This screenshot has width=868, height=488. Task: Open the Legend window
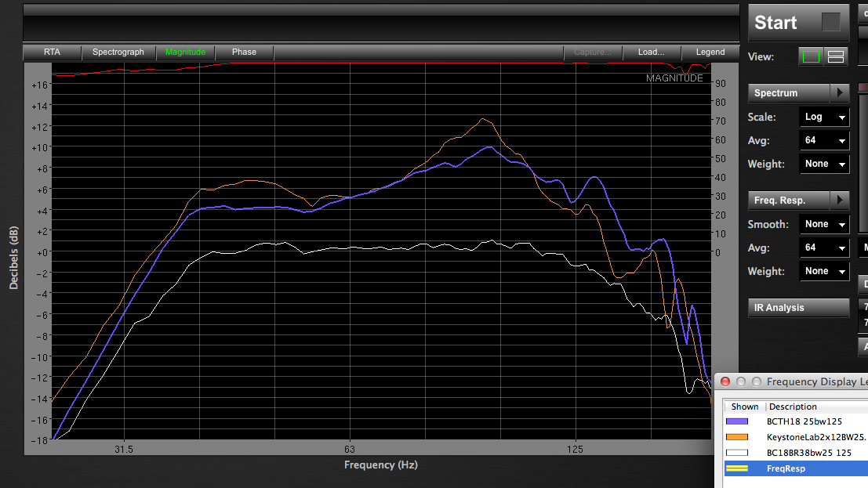710,52
